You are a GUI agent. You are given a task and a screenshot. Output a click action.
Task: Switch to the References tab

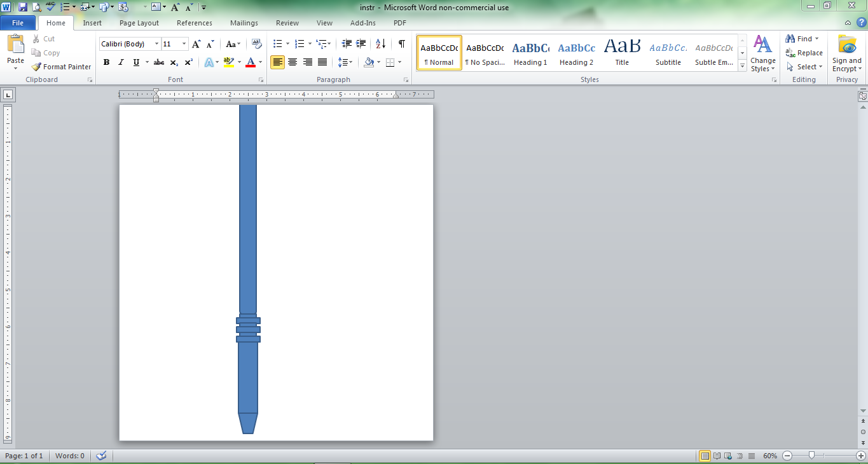coord(195,23)
